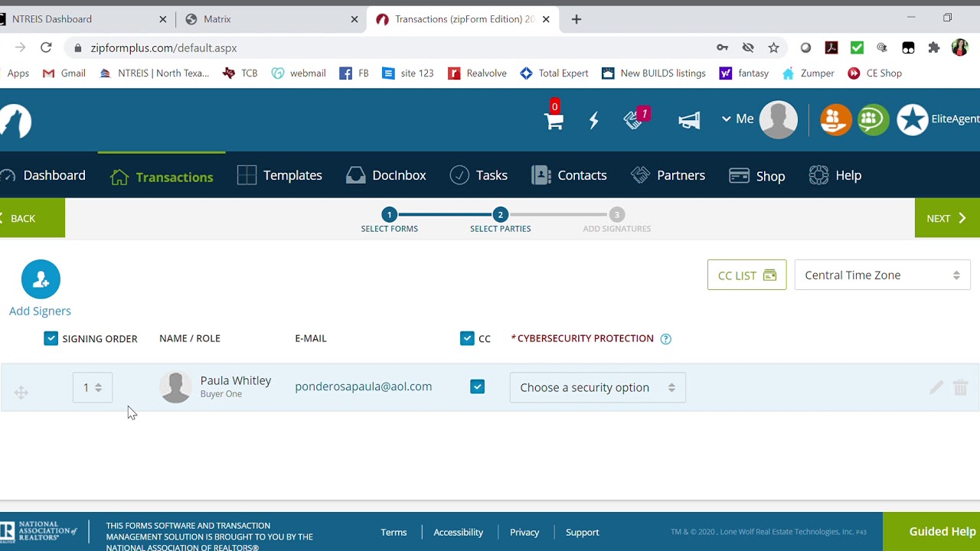
Task: Reload the page in Chrome
Action: click(x=46, y=47)
